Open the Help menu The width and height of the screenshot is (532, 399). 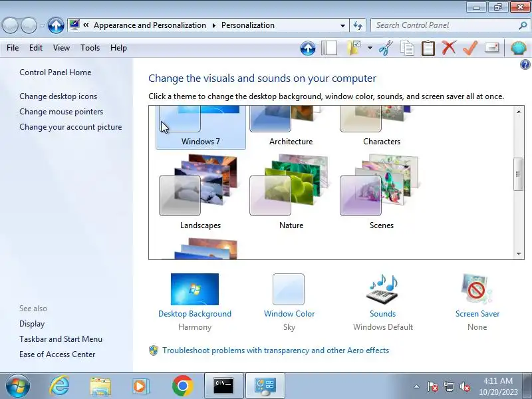(x=118, y=48)
